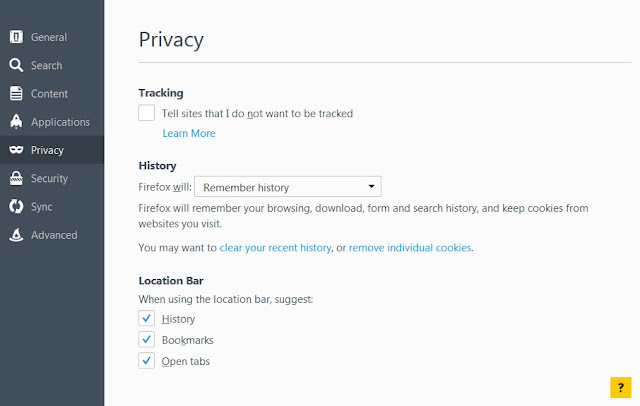Open the Learn More tracking link
The height and width of the screenshot is (406, 640).
point(189,133)
